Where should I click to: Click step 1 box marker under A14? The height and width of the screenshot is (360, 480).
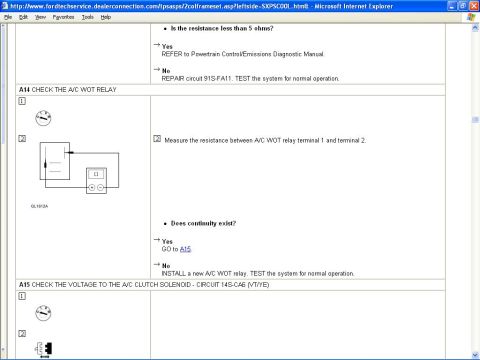22,101
